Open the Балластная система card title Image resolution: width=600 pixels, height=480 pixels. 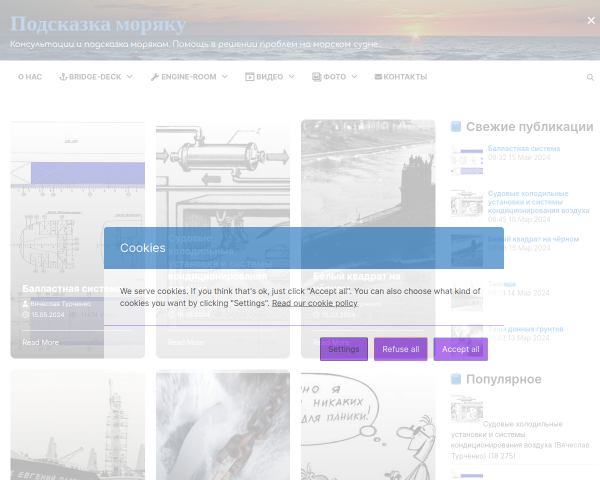point(71,288)
